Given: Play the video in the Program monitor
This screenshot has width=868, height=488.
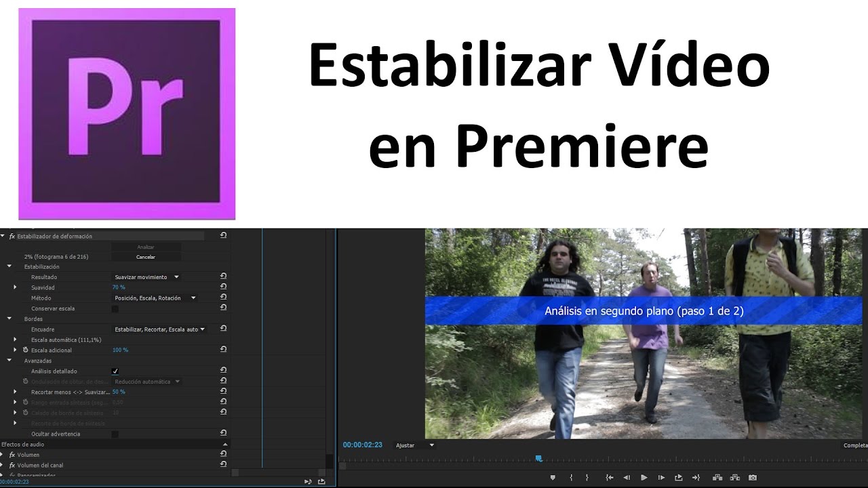Looking at the screenshot, I should (x=644, y=477).
